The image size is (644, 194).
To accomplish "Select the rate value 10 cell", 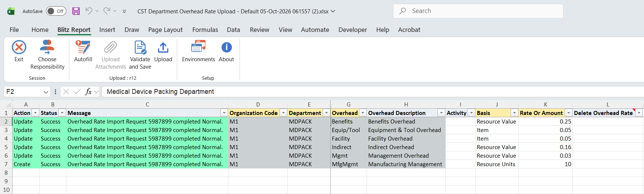I will coord(545,164).
